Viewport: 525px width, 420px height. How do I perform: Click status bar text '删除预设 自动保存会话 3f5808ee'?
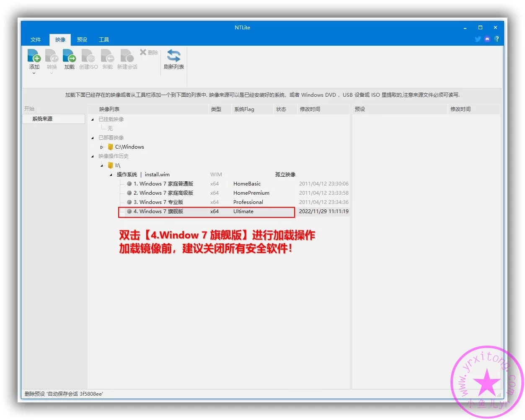tap(64, 394)
